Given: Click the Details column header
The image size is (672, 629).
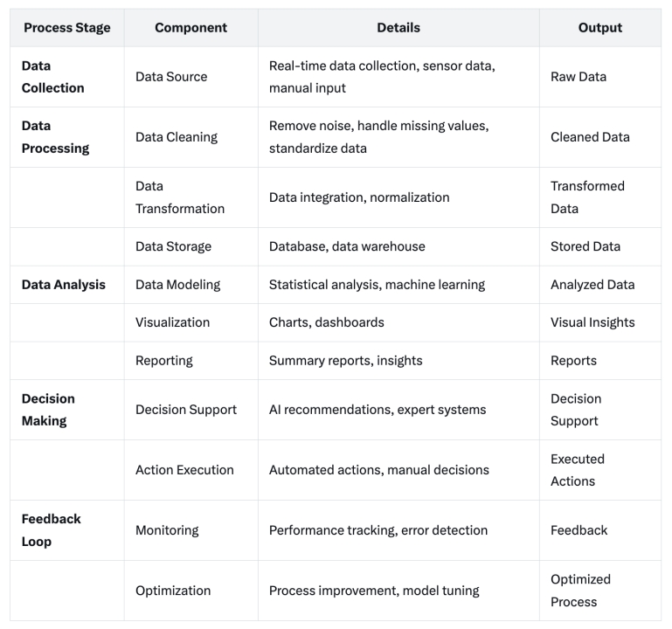Looking at the screenshot, I should click(398, 28).
